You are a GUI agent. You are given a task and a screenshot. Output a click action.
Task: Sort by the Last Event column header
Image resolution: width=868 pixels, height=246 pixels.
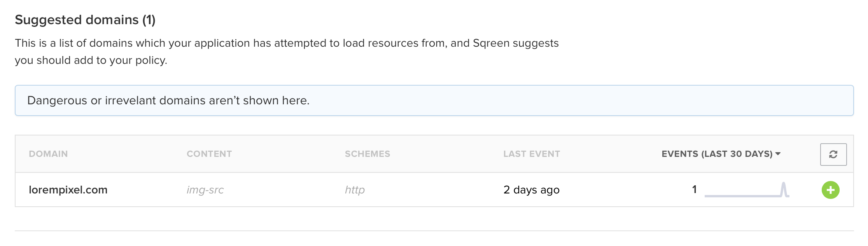click(531, 154)
